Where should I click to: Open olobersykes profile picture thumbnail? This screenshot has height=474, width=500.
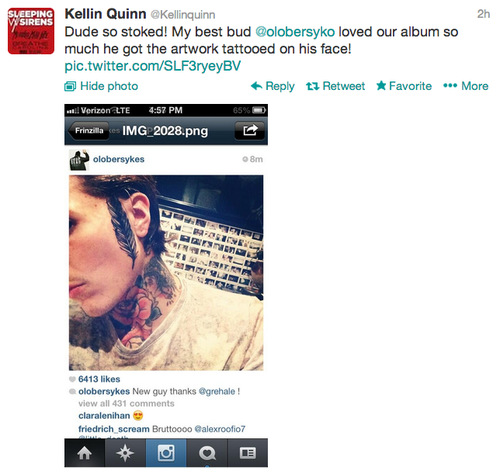79,160
